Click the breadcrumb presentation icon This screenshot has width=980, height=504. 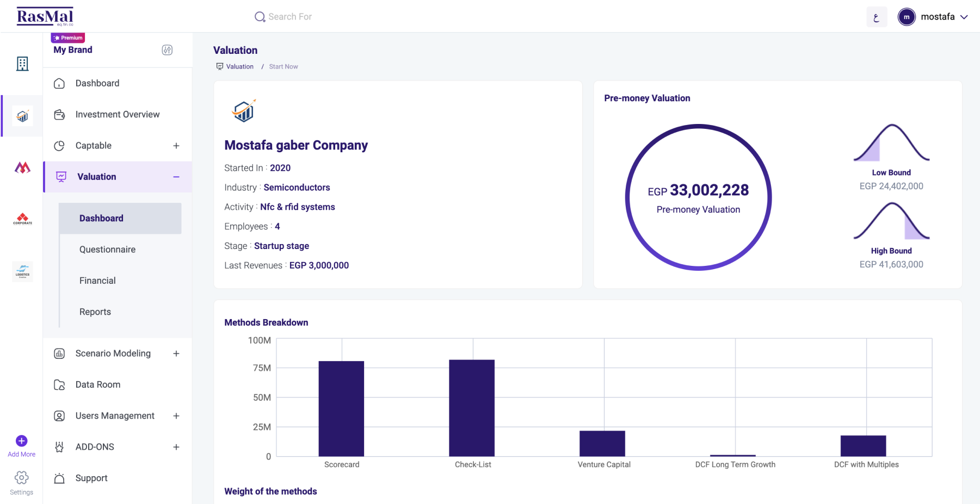[x=220, y=66]
